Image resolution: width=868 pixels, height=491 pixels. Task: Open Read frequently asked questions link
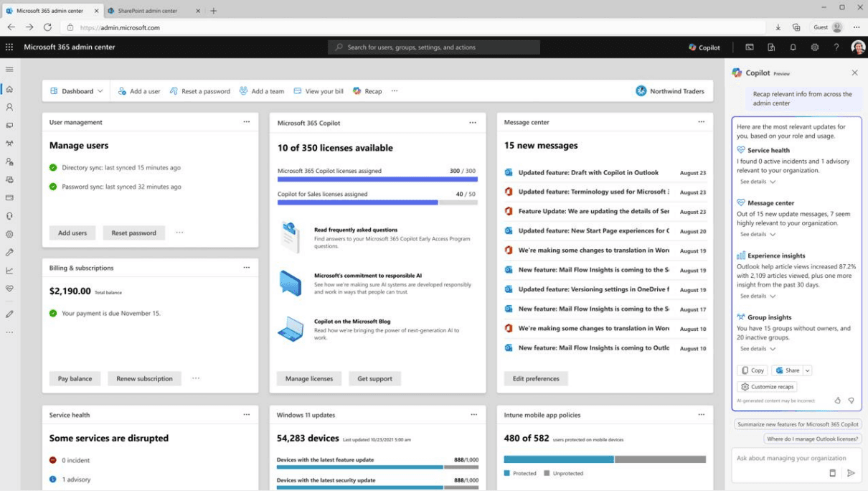[x=356, y=230]
